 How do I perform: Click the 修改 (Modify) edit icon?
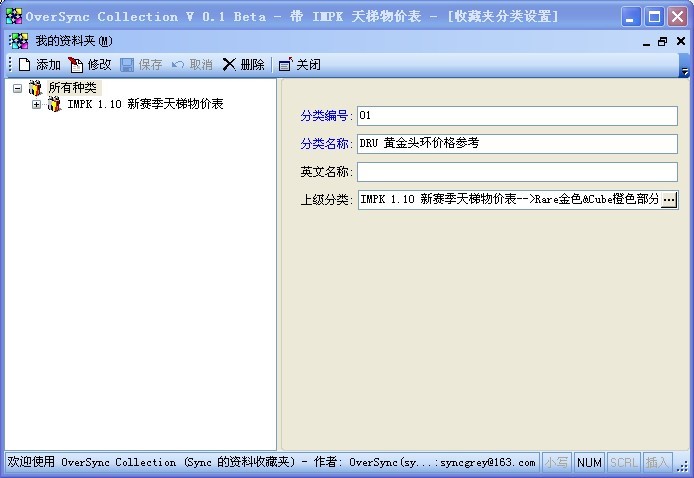point(76,65)
